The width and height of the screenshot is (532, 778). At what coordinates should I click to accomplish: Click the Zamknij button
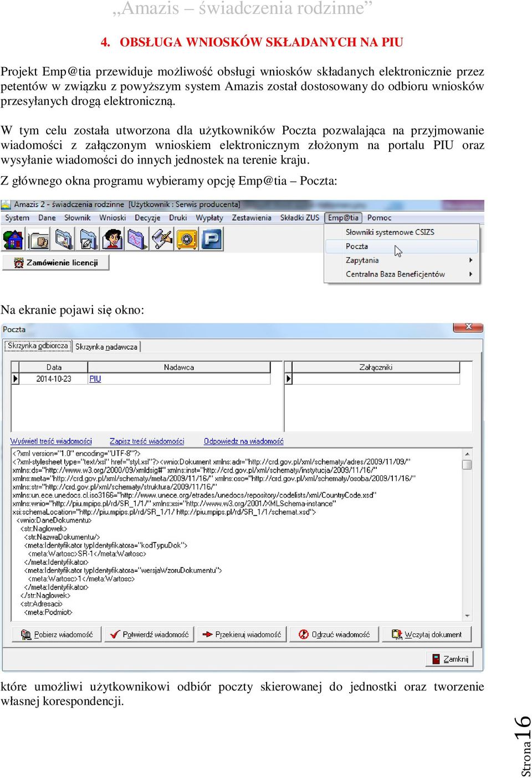point(449,659)
